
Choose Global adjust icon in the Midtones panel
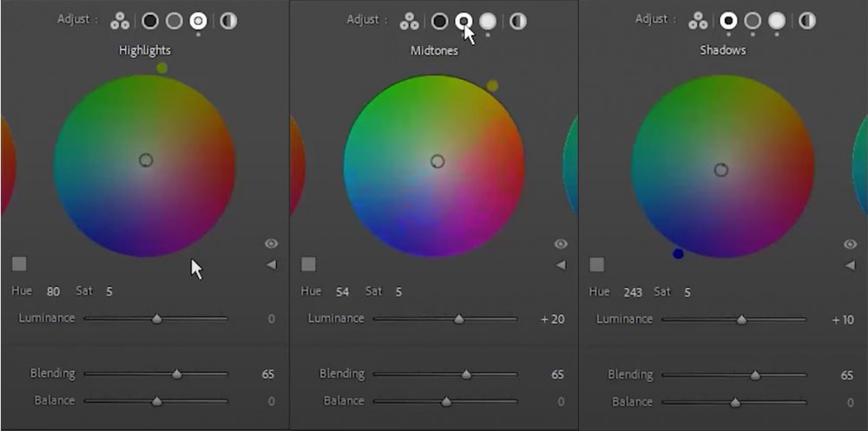pyautogui.click(x=517, y=21)
